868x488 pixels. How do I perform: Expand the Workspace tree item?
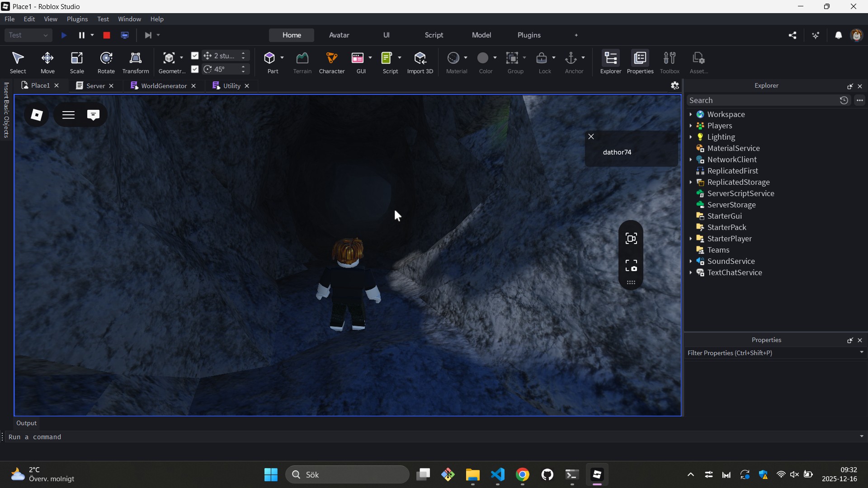(x=692, y=114)
